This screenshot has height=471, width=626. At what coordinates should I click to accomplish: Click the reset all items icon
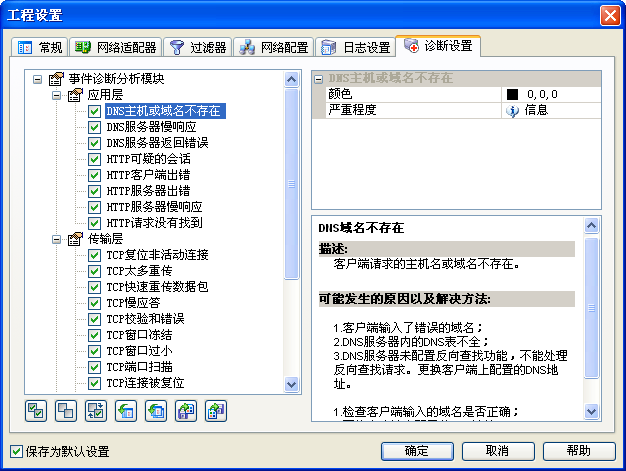click(156, 411)
